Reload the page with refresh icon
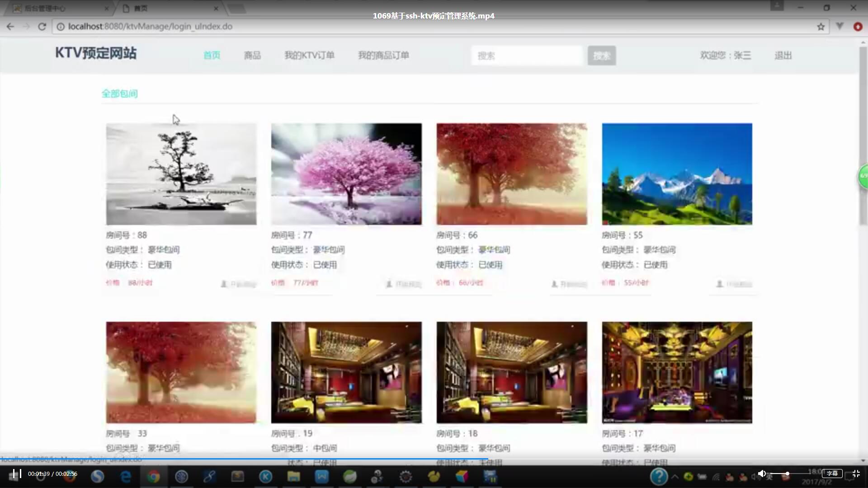Image resolution: width=868 pixels, height=488 pixels. [x=42, y=27]
